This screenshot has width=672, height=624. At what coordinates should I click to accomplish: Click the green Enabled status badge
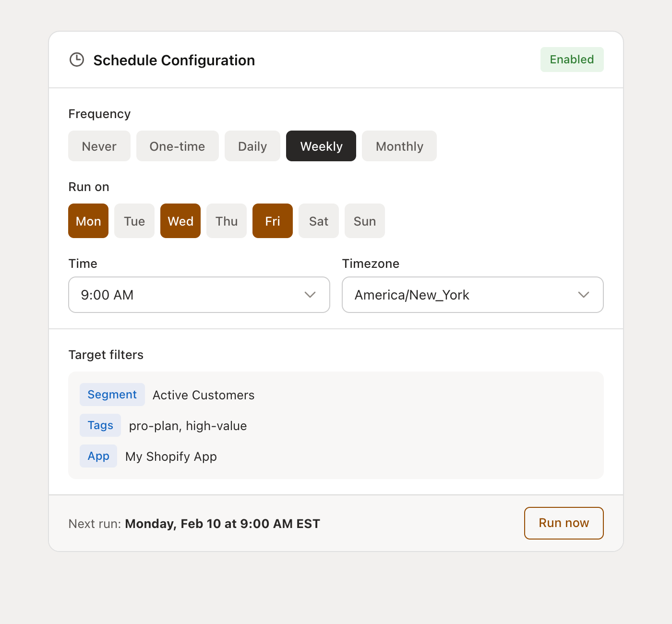click(572, 60)
